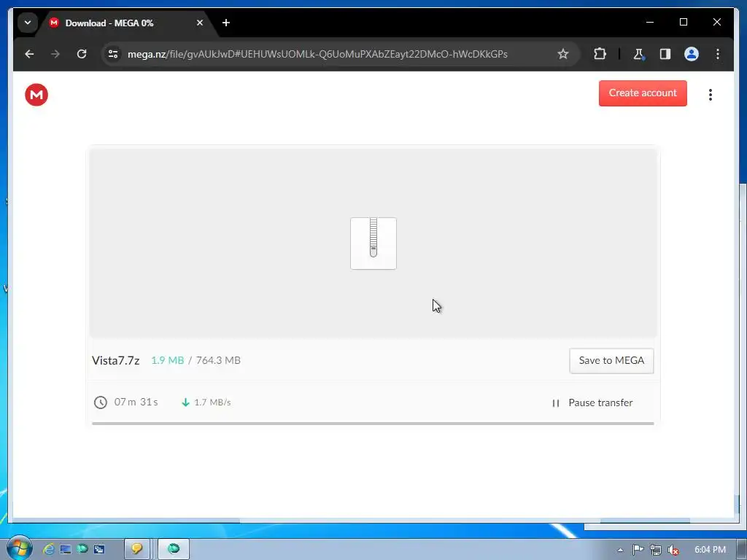Launch Internet Explorer from the taskbar
The image size is (747, 560).
49,549
